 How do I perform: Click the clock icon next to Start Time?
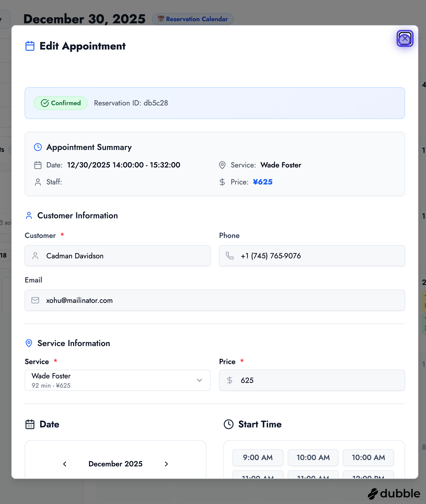(x=228, y=424)
